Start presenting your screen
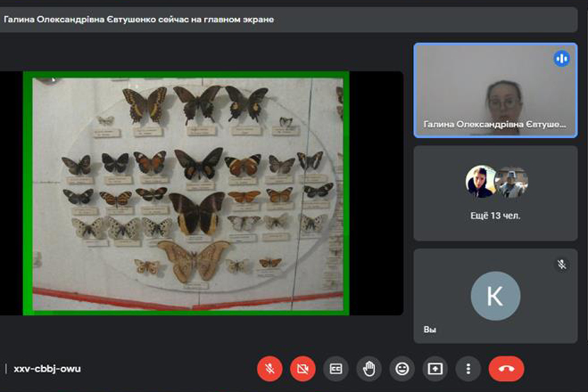Viewport: 588px width, 392px height. 435,369
